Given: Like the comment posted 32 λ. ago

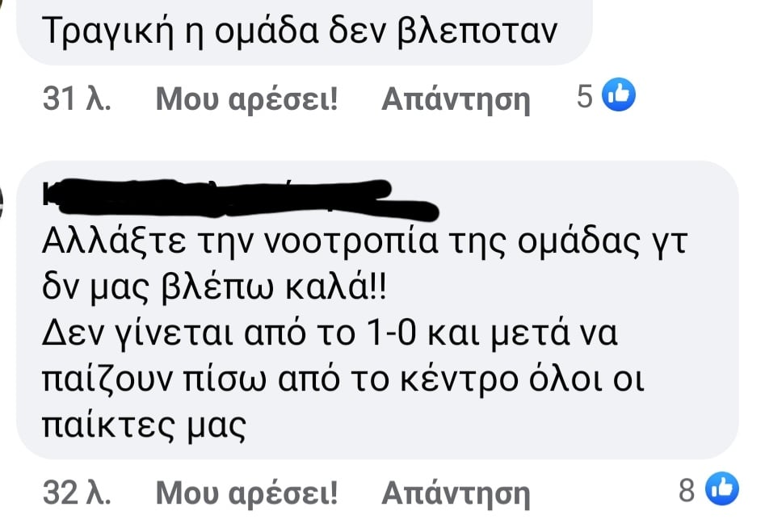Looking at the screenshot, I should pyautogui.click(x=247, y=493).
